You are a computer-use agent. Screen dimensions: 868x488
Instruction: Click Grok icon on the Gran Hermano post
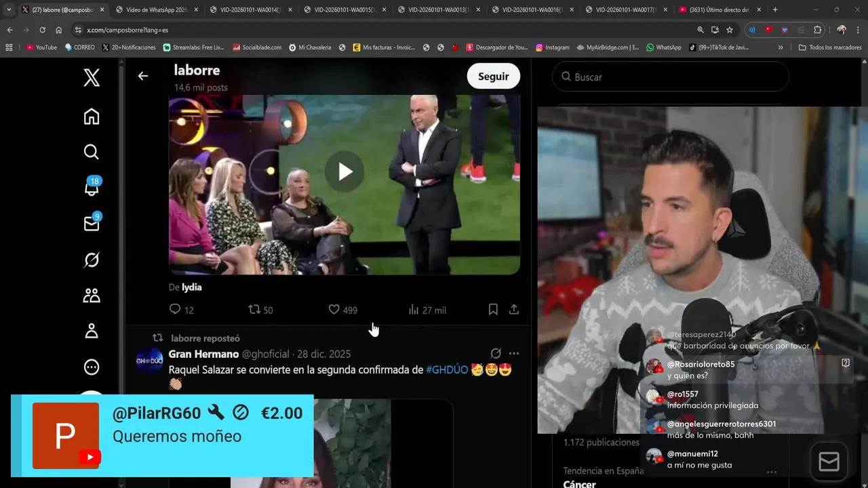tap(496, 354)
